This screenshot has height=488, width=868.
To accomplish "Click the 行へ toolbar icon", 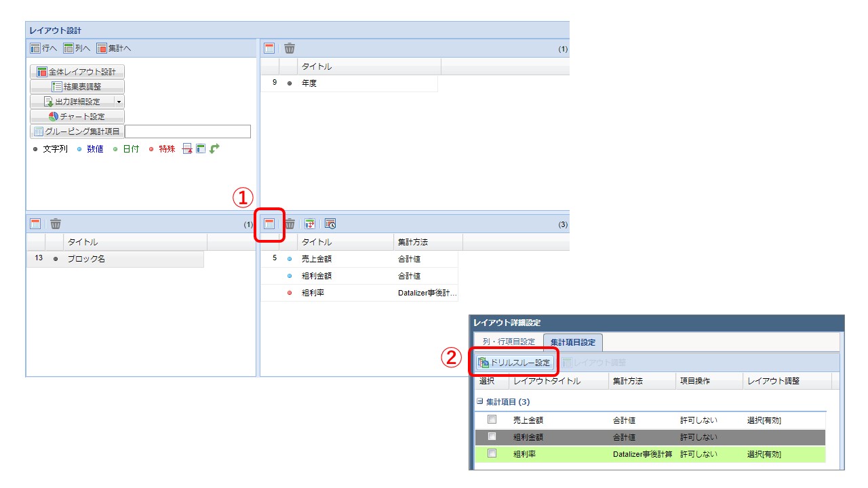I will 35,48.
